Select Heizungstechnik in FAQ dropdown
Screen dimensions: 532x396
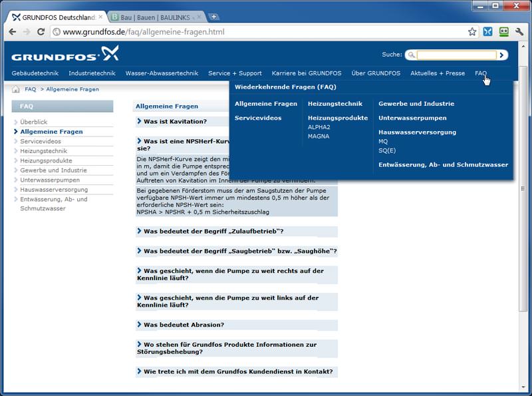pyautogui.click(x=335, y=104)
